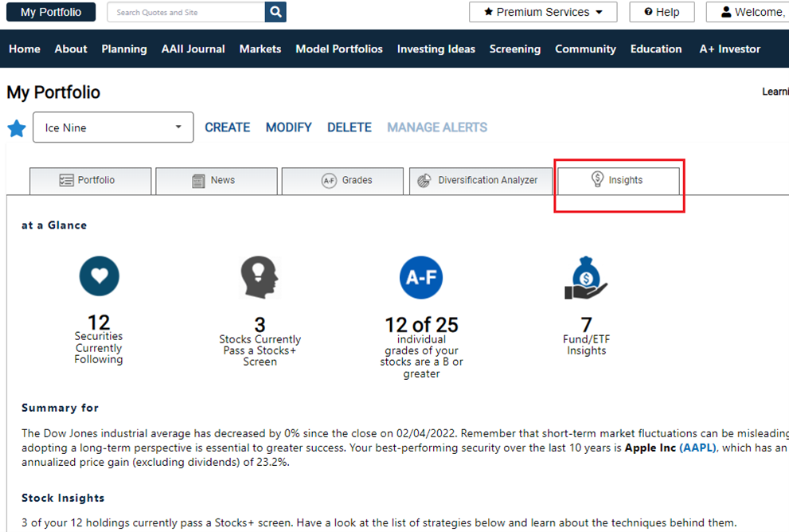789x532 pixels.
Task: Open the Welcome user menu
Action: pyautogui.click(x=748, y=12)
